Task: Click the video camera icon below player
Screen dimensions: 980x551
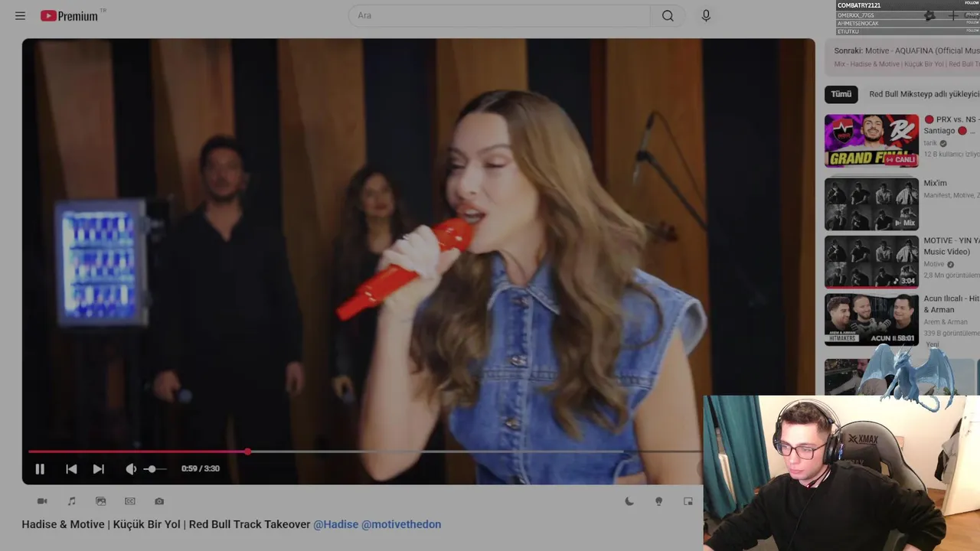Action: pos(42,501)
